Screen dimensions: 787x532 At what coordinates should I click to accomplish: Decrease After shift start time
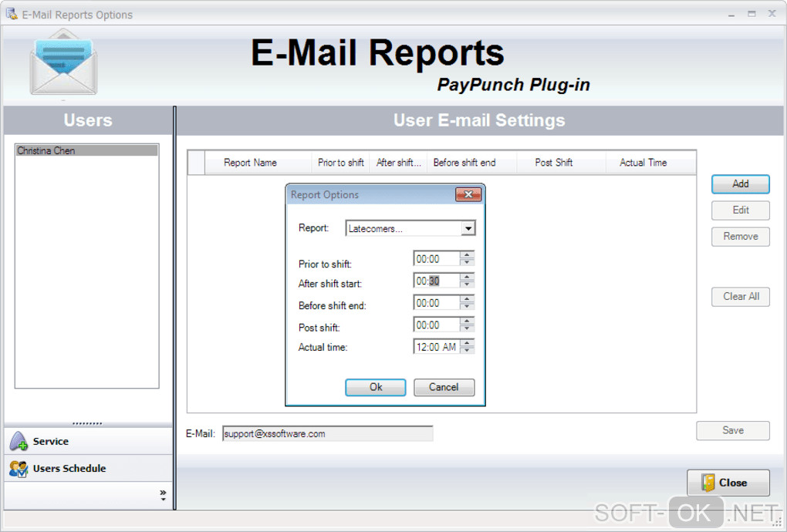coord(467,284)
